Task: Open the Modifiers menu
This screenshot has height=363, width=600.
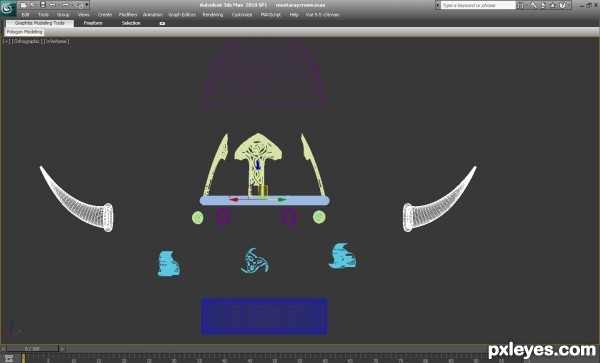Action: [x=128, y=15]
